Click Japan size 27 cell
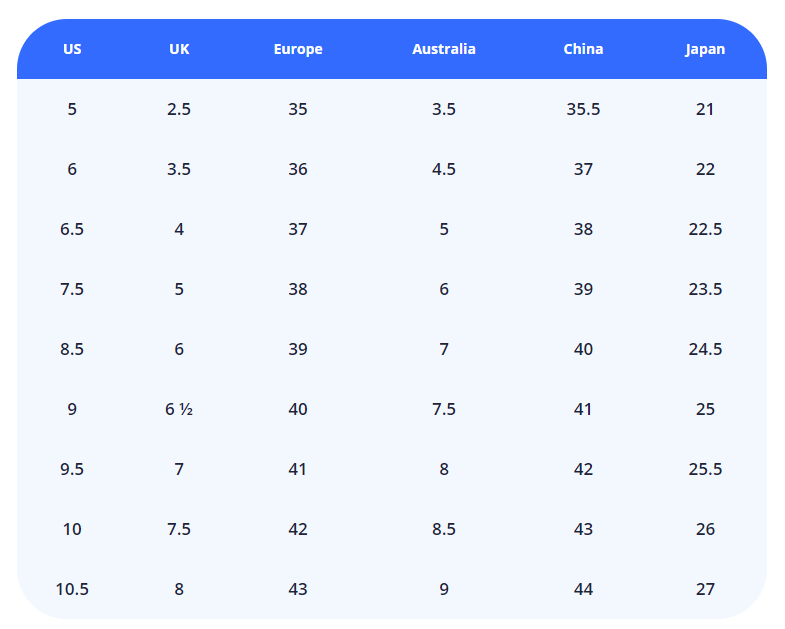 pyautogui.click(x=705, y=589)
